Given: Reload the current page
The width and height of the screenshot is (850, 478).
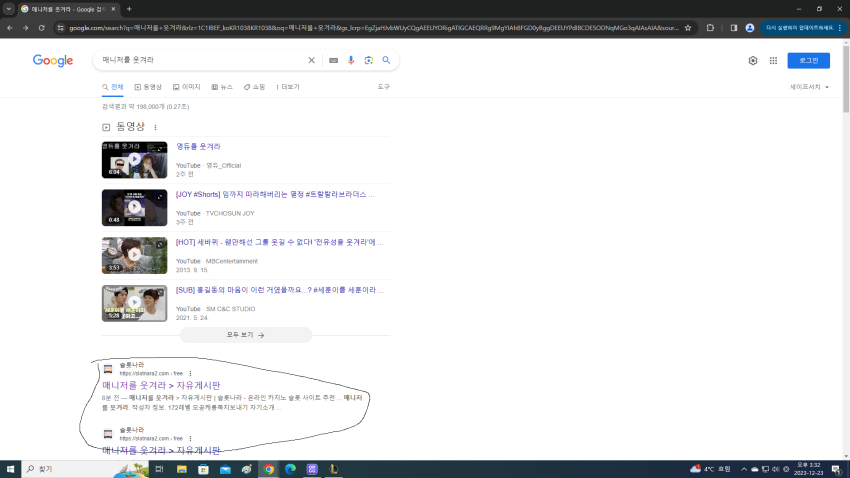Looking at the screenshot, I should point(41,28).
